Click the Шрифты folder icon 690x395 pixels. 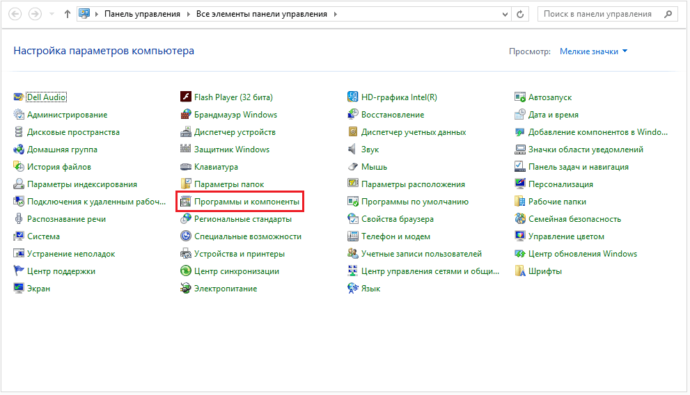tap(520, 271)
